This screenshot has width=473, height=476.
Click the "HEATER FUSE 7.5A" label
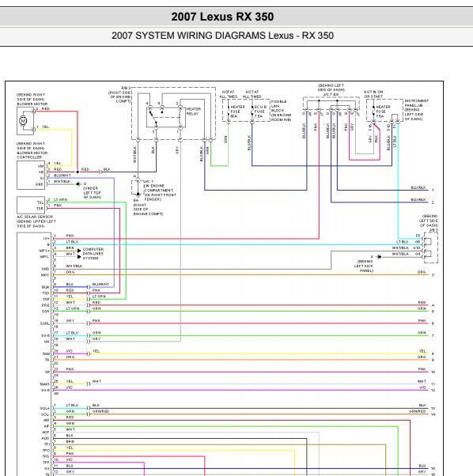[x=383, y=111]
